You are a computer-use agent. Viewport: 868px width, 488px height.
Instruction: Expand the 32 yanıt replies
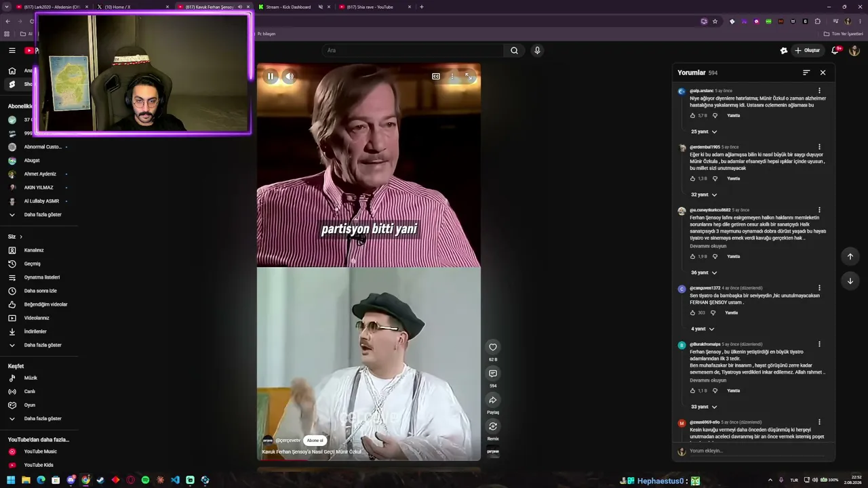tap(704, 195)
